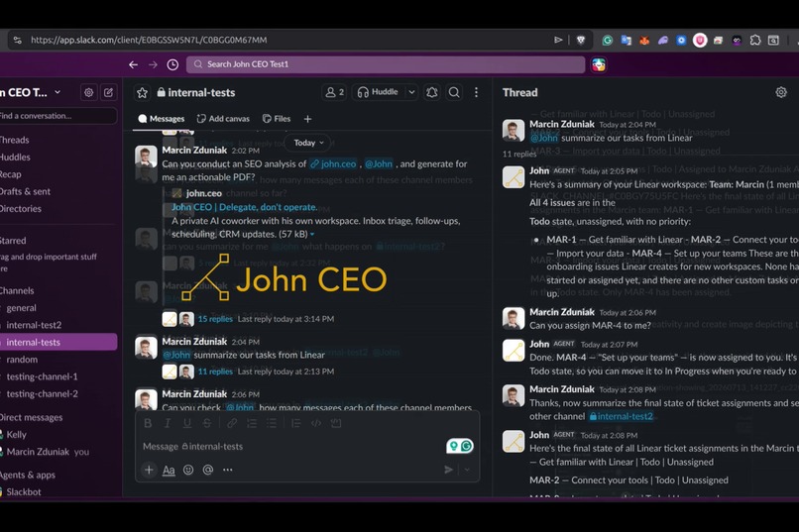This screenshot has width=799, height=532.
Task: Toggle underline formatting in composer
Action: point(187,423)
